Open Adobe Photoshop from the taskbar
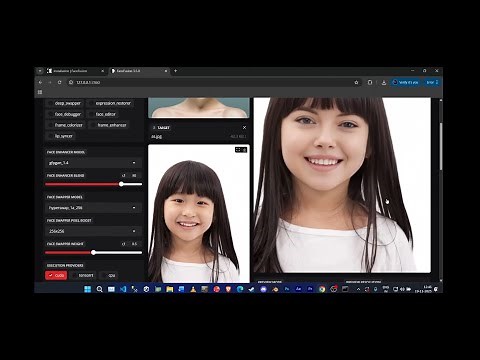The height and width of the screenshot is (360, 480). pos(287,289)
